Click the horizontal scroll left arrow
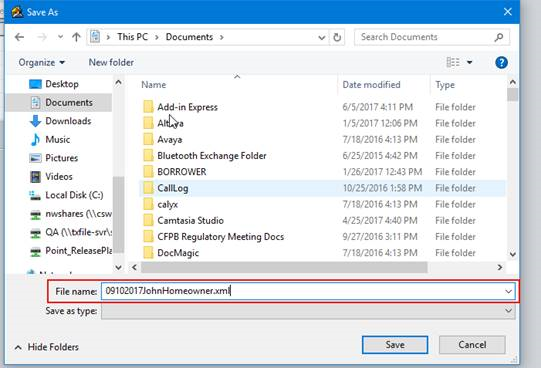Screen dimensions: 541x368 click(134, 267)
